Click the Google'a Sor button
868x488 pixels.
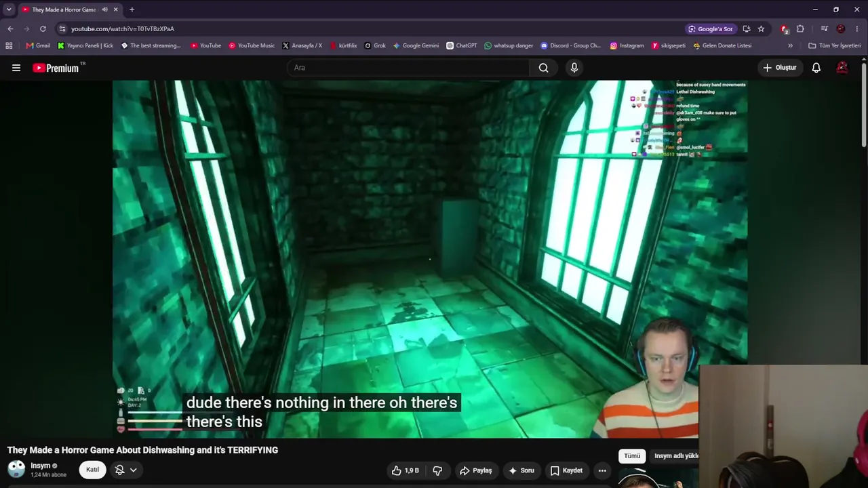pos(711,28)
